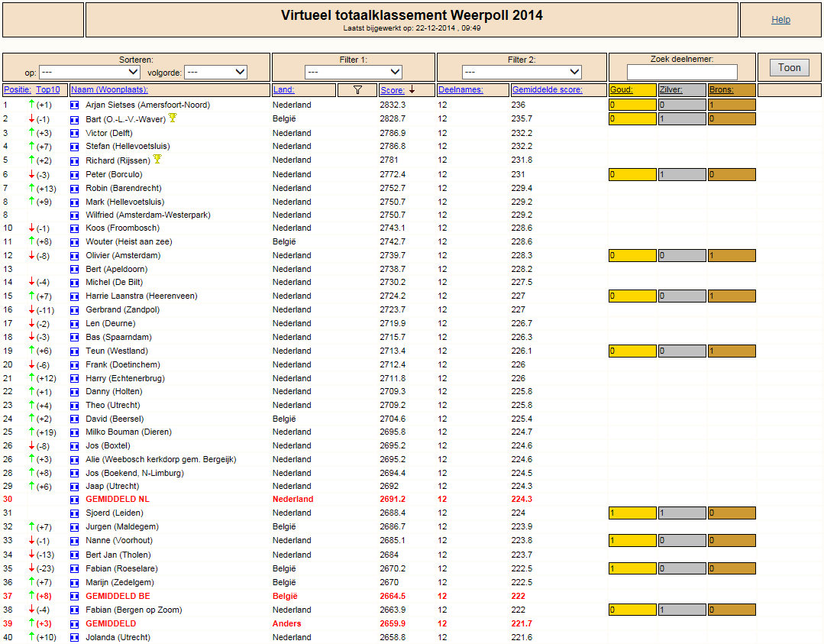Click blue icon beside Sjoerd (Leiden)
The image size is (824, 644).
pos(75,513)
